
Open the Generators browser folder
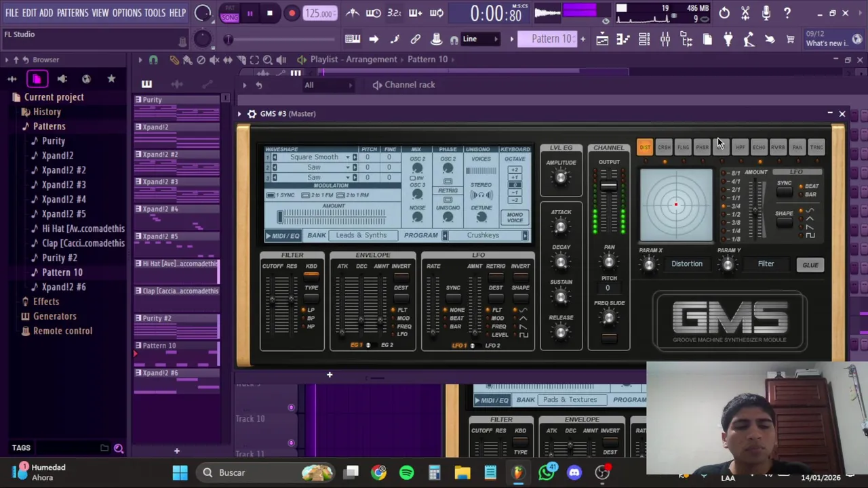click(x=54, y=317)
